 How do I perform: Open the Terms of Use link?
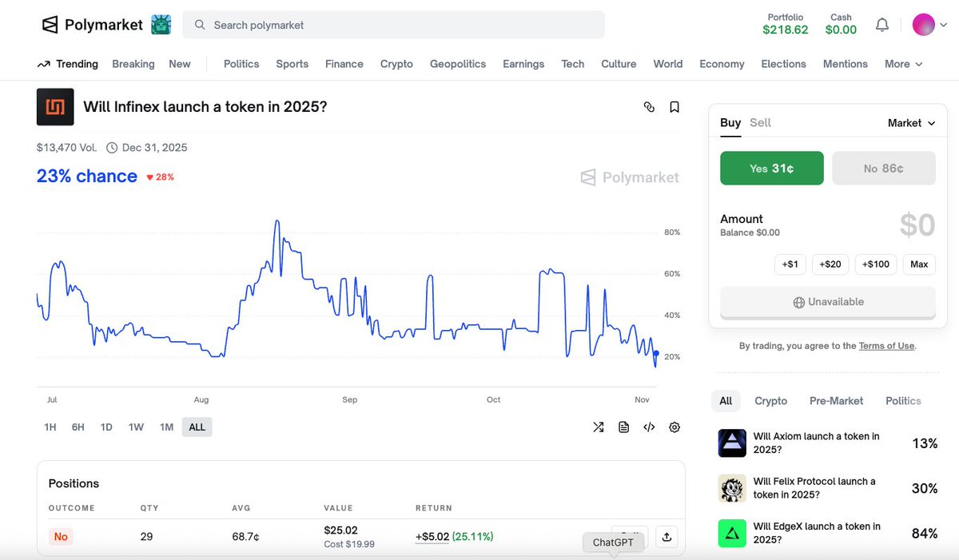[886, 346]
